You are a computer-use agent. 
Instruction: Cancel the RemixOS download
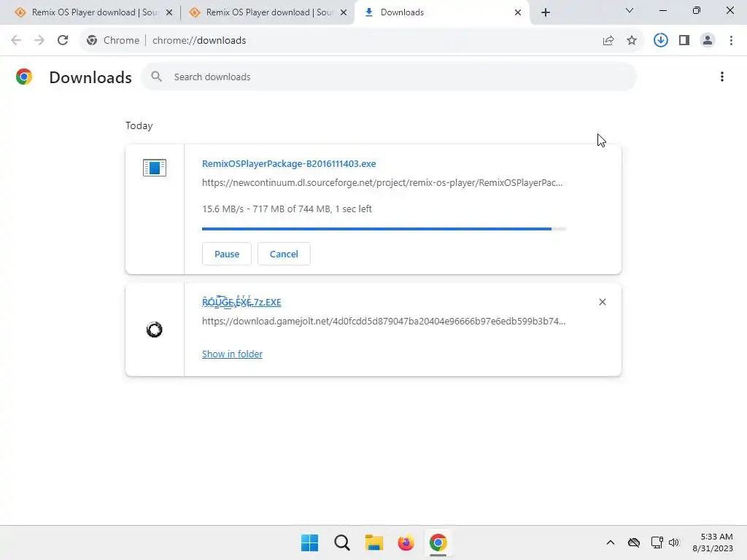[x=284, y=254]
